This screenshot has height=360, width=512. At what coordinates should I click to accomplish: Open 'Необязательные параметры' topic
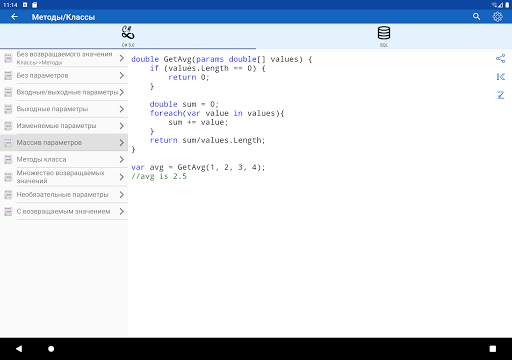(64, 194)
